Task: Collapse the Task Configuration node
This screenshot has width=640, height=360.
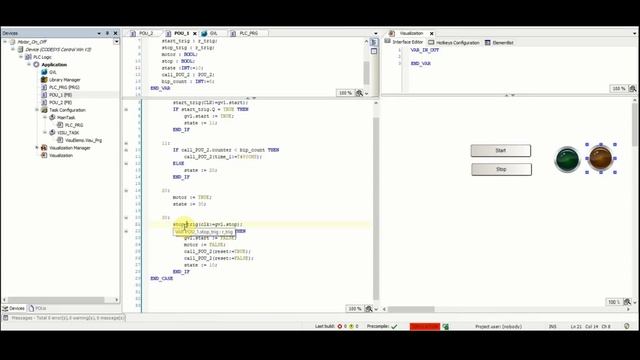Action: coord(37,110)
